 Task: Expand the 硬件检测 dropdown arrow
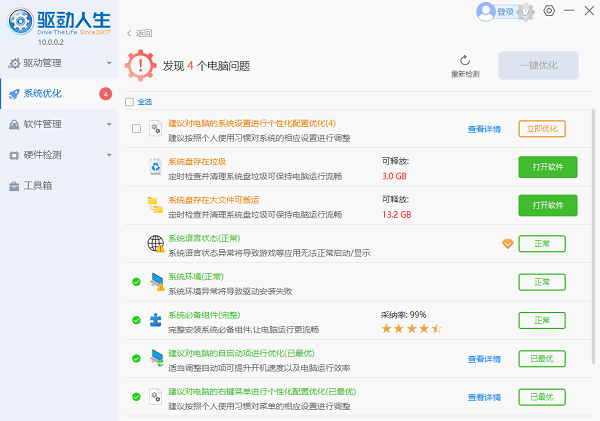[109, 155]
